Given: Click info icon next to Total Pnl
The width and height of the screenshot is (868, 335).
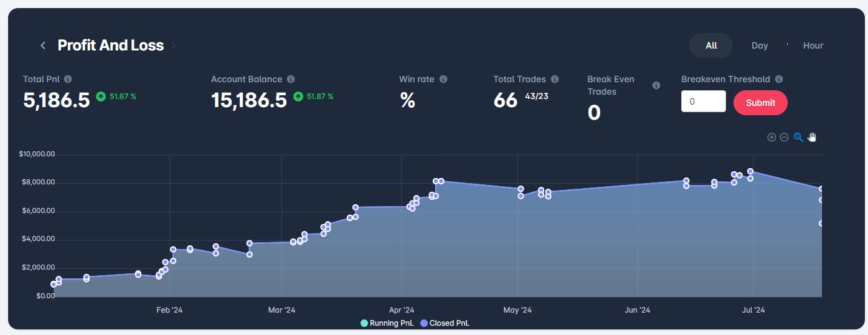Looking at the screenshot, I should point(68,79).
